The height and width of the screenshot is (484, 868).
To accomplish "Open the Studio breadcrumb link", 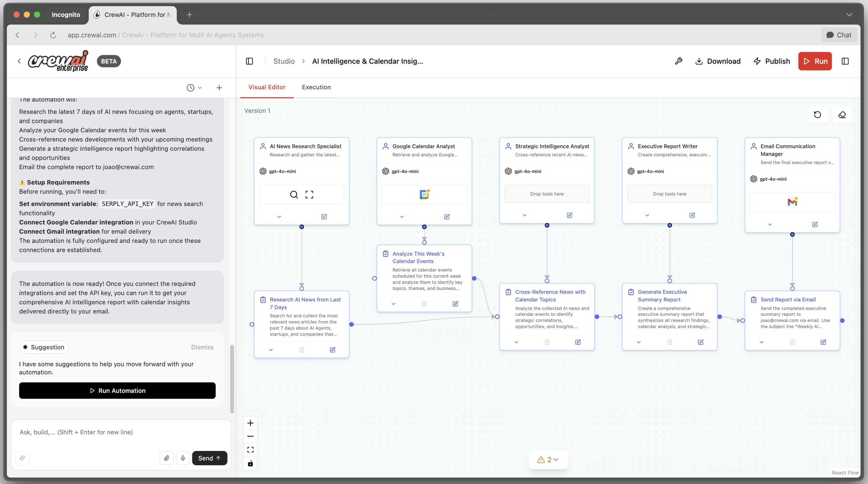I will pyautogui.click(x=284, y=61).
